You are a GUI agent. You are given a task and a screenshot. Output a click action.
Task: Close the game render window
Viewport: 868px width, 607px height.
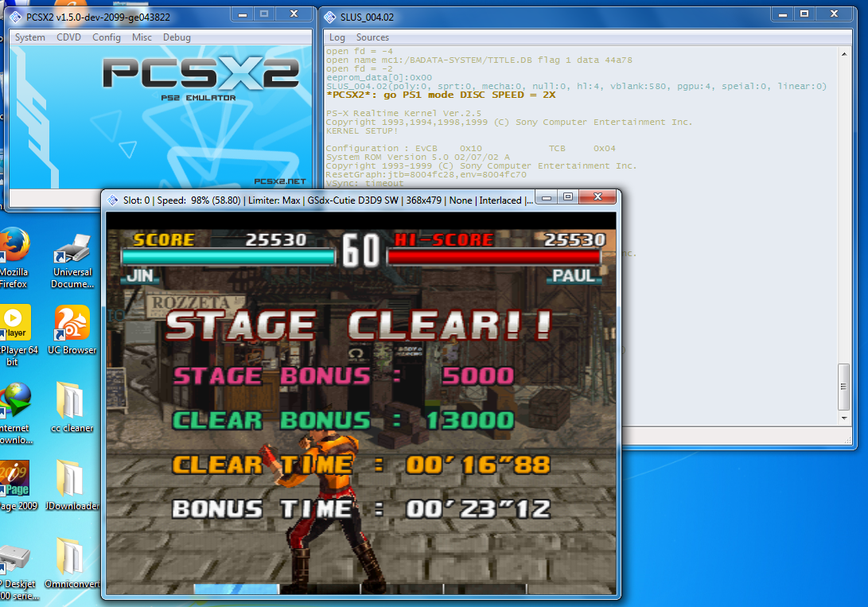597,197
